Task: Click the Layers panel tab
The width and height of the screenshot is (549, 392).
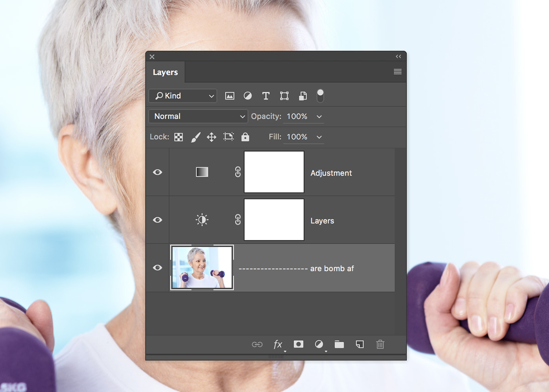Action: pyautogui.click(x=165, y=72)
